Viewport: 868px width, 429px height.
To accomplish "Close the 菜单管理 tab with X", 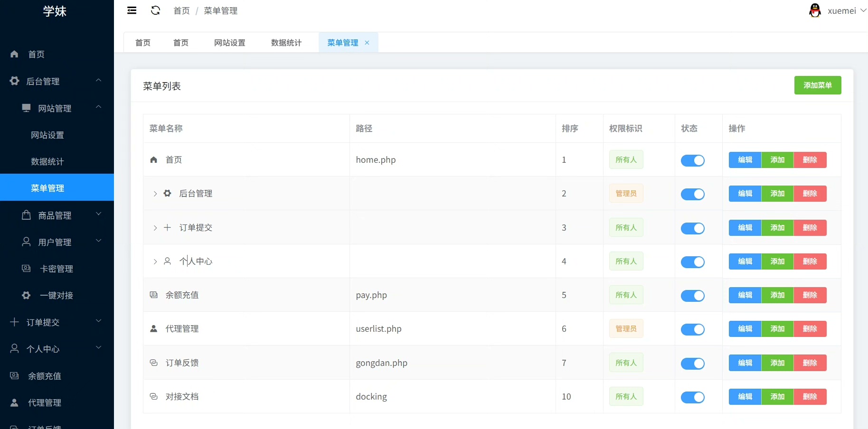I will tap(367, 43).
